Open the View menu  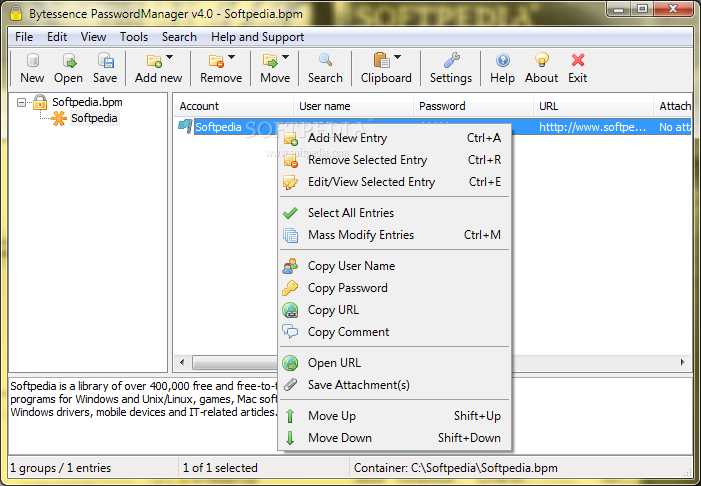[x=93, y=37]
